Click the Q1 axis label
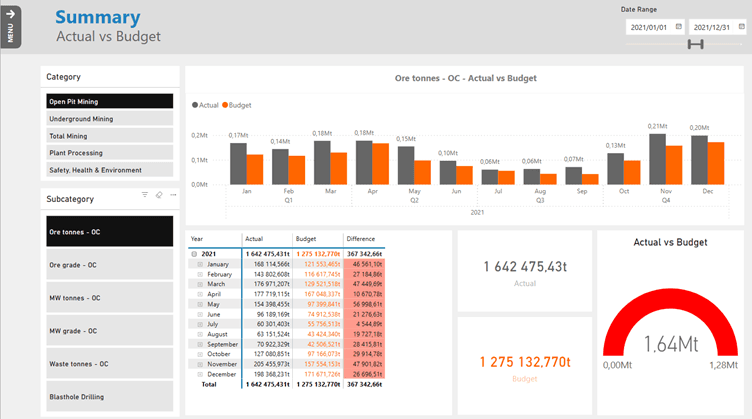The image size is (752, 419). [288, 200]
